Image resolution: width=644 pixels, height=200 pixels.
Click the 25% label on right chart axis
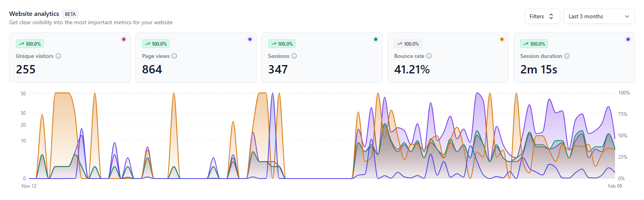tap(623, 157)
